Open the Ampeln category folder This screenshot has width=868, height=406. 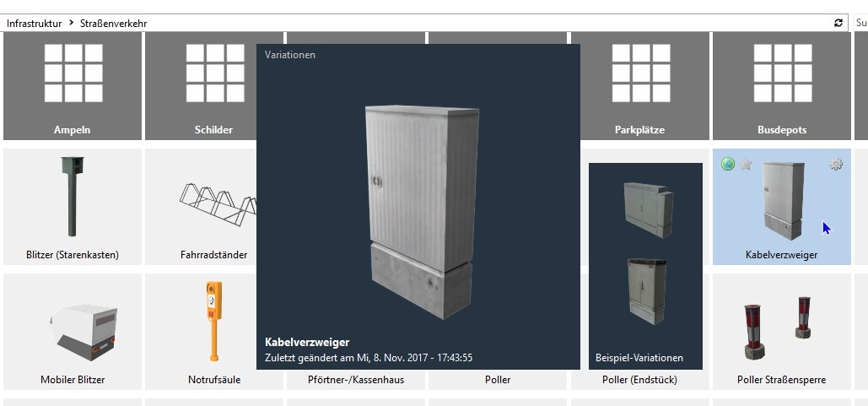pos(73,86)
